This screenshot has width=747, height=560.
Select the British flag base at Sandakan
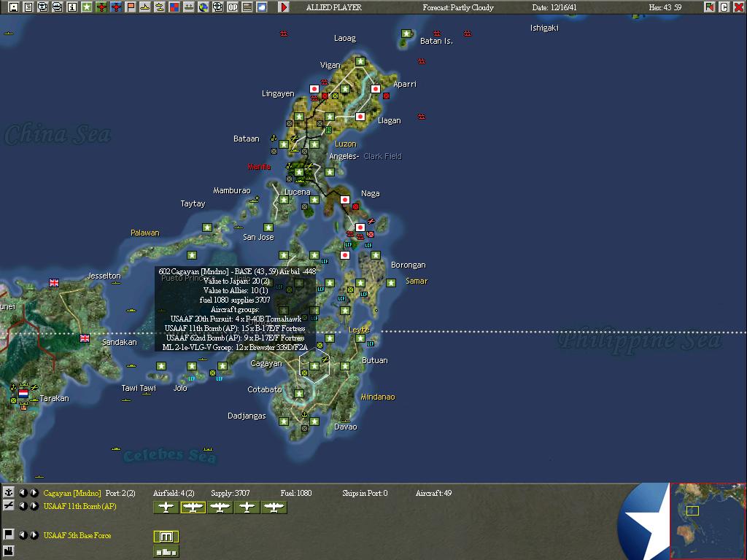click(85, 338)
